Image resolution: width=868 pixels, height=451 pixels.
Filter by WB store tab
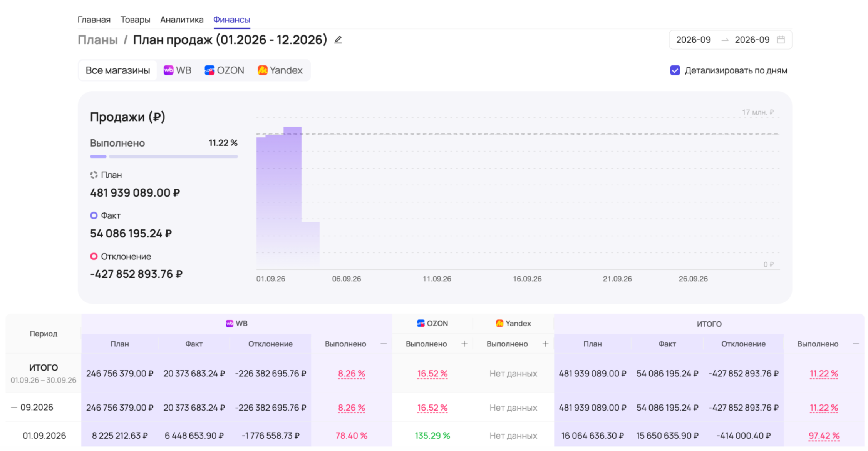click(x=178, y=70)
